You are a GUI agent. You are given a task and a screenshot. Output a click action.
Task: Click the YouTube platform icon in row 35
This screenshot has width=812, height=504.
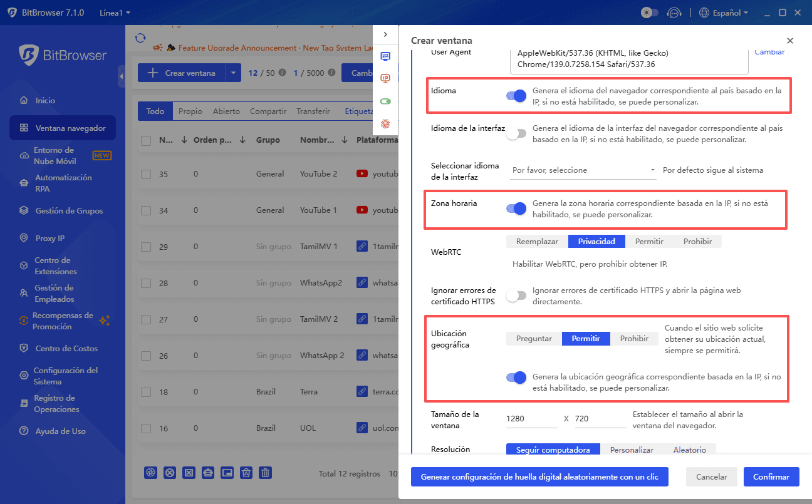click(362, 174)
